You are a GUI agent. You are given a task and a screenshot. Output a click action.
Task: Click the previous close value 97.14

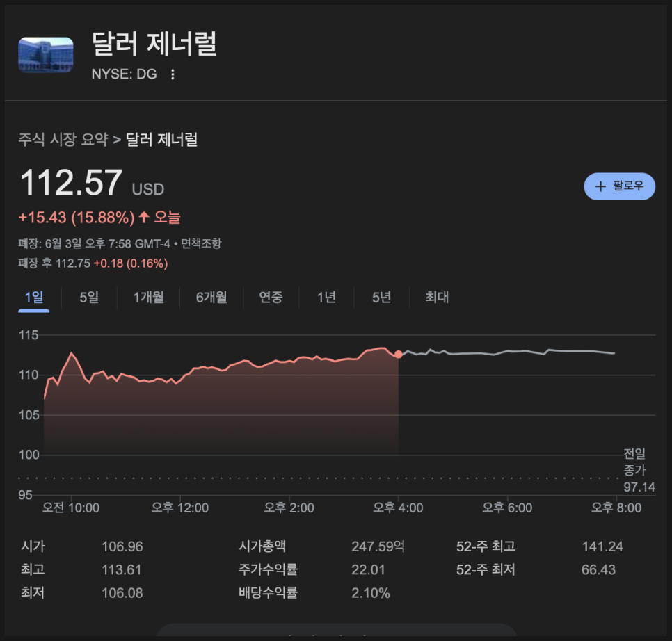[x=639, y=487]
